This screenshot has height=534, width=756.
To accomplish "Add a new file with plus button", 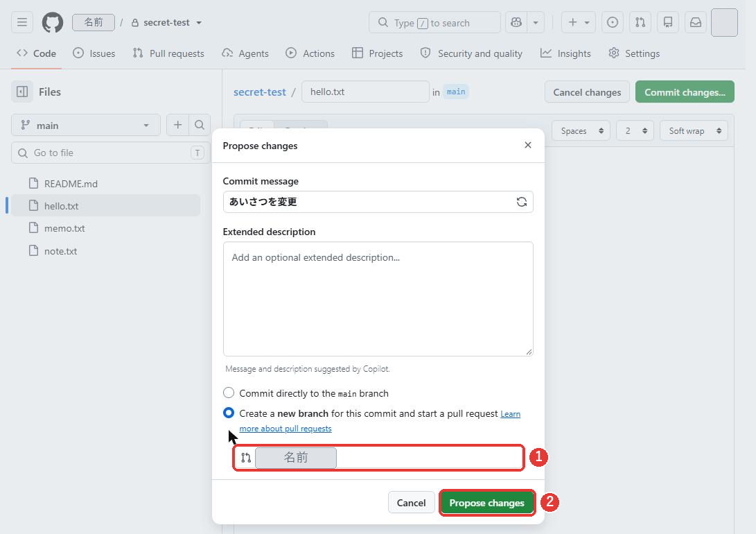I will [x=178, y=125].
